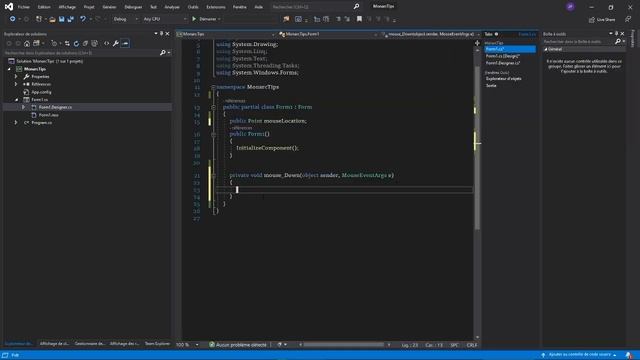The width and height of the screenshot is (640, 360).
Task: Click the split editor plus icon
Action: click(477, 43)
